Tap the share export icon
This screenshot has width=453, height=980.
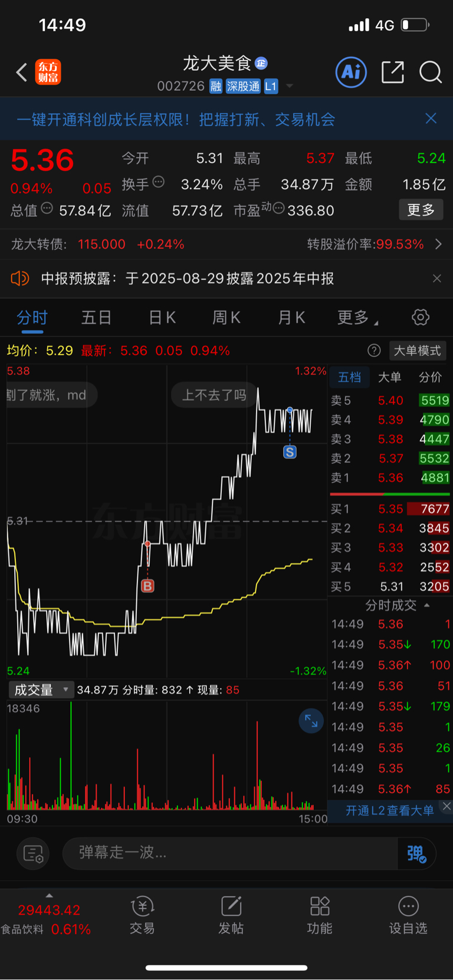(x=393, y=72)
